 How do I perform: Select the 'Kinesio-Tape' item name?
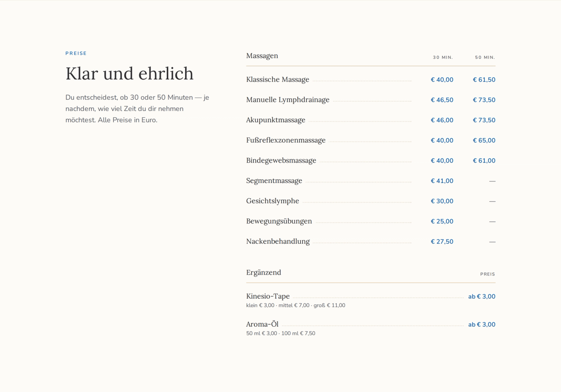point(268,296)
